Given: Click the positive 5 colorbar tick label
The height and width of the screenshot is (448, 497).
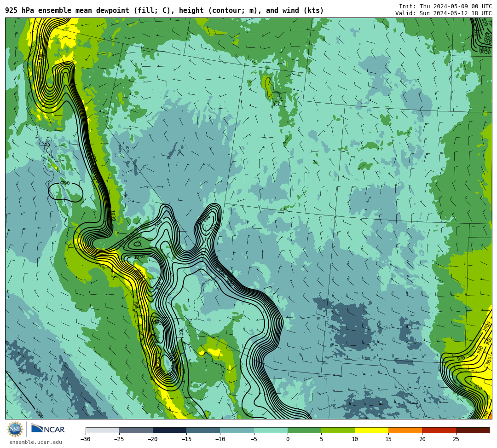Looking at the screenshot, I should point(321,439).
